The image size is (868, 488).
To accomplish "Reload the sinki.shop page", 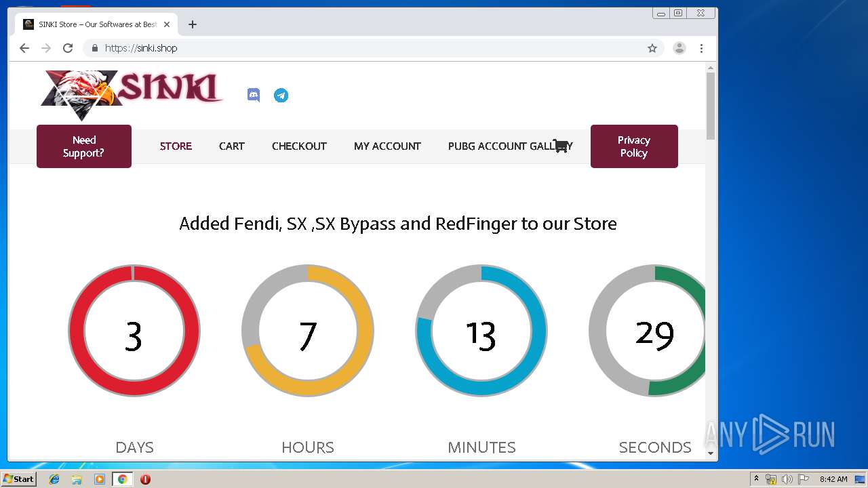I will click(68, 48).
